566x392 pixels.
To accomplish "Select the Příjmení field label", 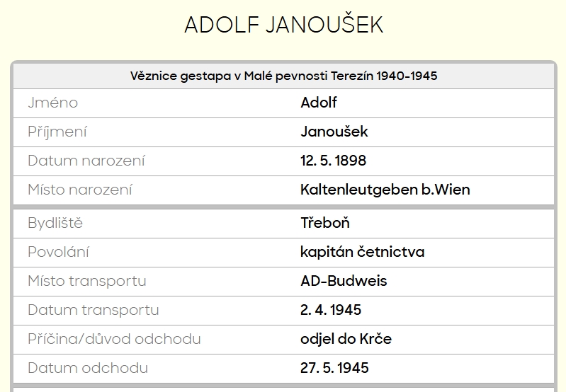I will click(57, 132).
